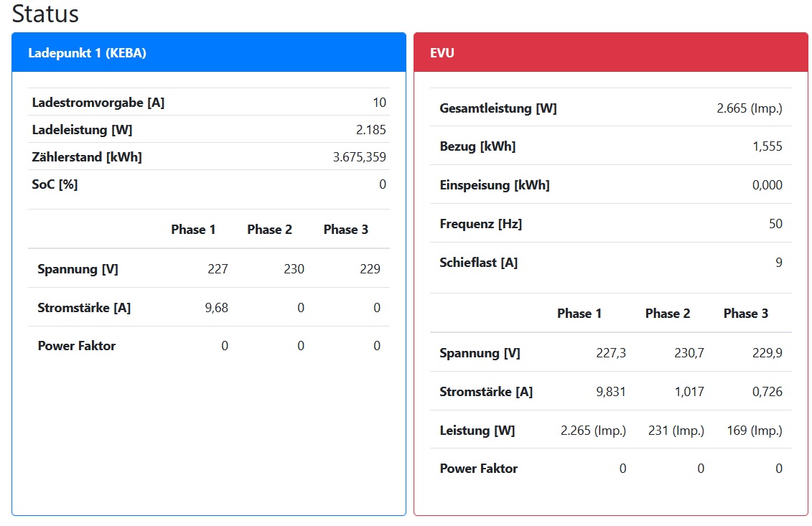Screen dimensions: 812x526
Task: Click the EVU Phase 1 voltage 227,3
Action: [x=611, y=353]
